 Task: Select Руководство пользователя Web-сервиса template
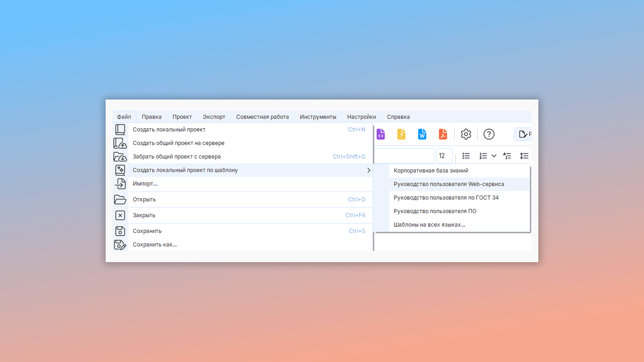(x=449, y=184)
